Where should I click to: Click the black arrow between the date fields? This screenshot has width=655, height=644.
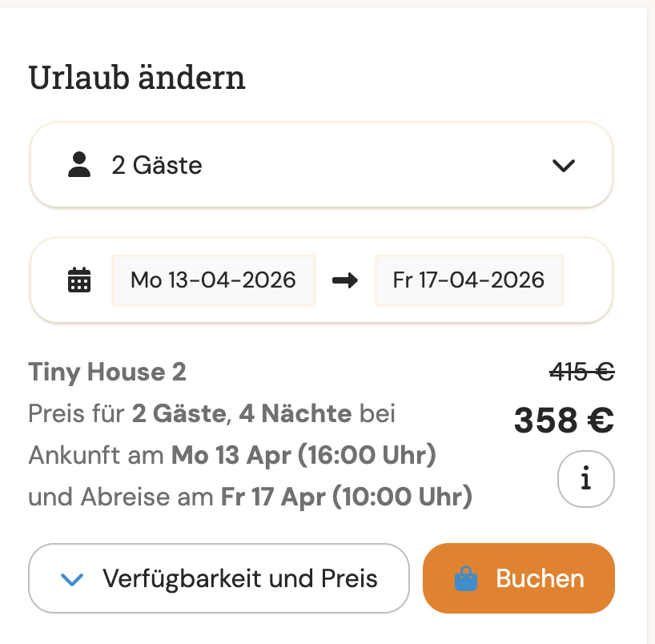pyautogui.click(x=344, y=280)
